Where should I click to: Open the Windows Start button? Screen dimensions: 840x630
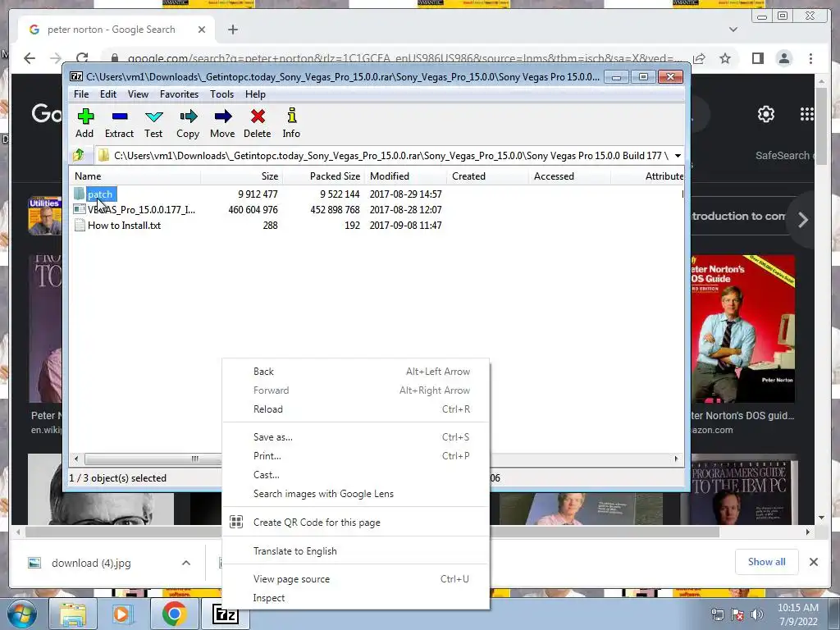click(x=21, y=614)
